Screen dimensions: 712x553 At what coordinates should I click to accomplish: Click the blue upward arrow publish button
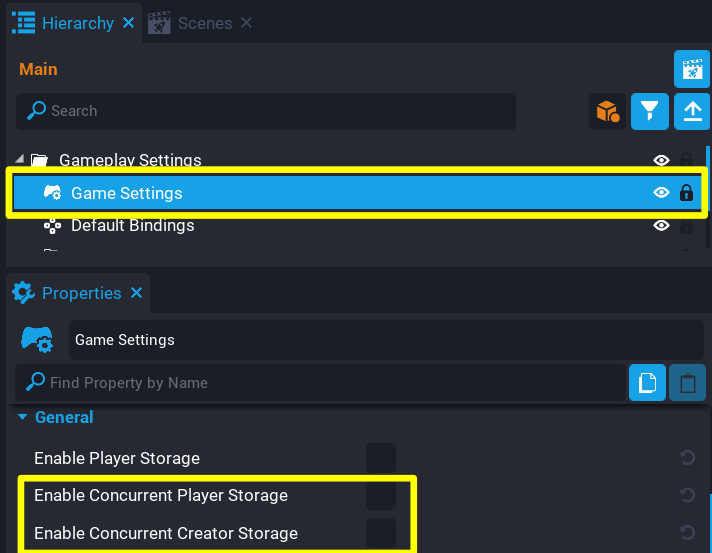[x=691, y=111]
